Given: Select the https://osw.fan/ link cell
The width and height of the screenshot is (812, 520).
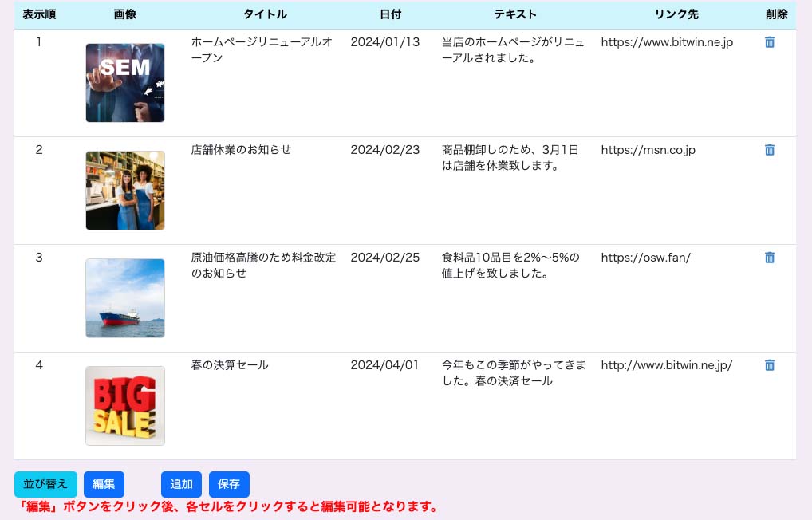Looking at the screenshot, I should pos(645,258).
